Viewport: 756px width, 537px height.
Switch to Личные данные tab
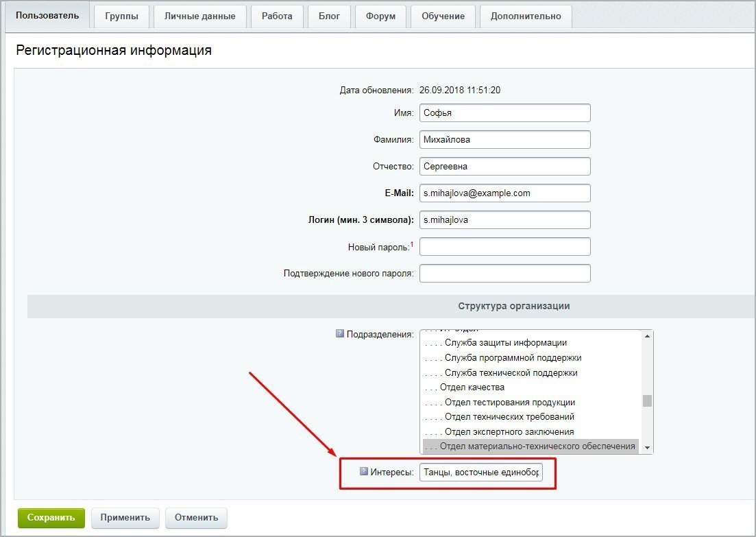click(199, 16)
